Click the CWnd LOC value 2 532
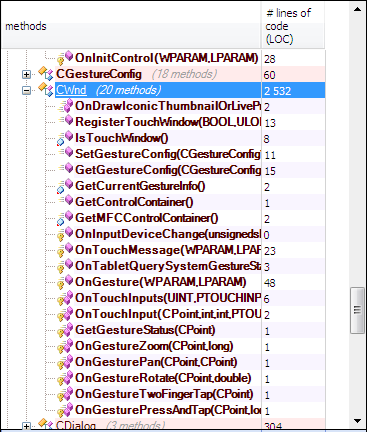This screenshot has height=432, width=367. (x=277, y=91)
